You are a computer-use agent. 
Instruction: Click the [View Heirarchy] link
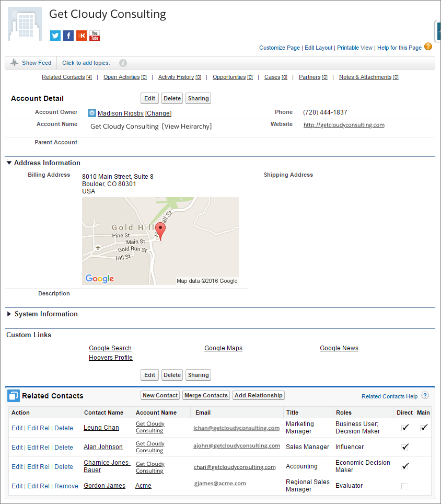[x=187, y=127]
